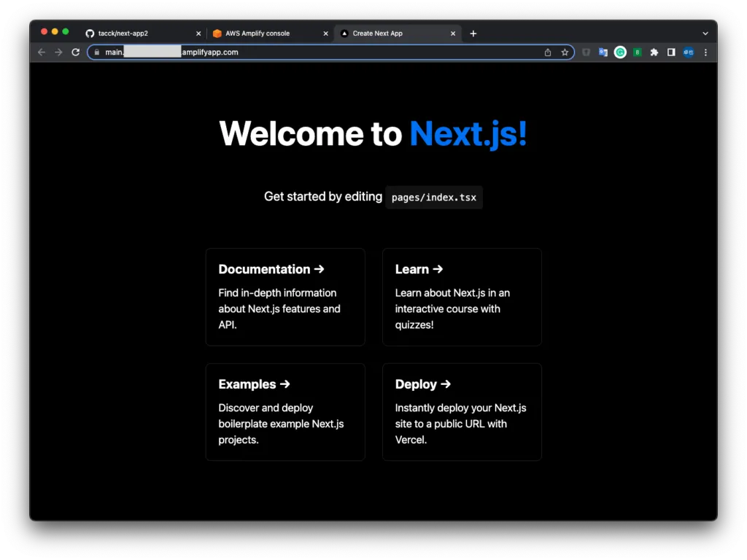Screen dimensions: 747x560
Task: Close the Create Next App tab
Action: click(x=453, y=34)
